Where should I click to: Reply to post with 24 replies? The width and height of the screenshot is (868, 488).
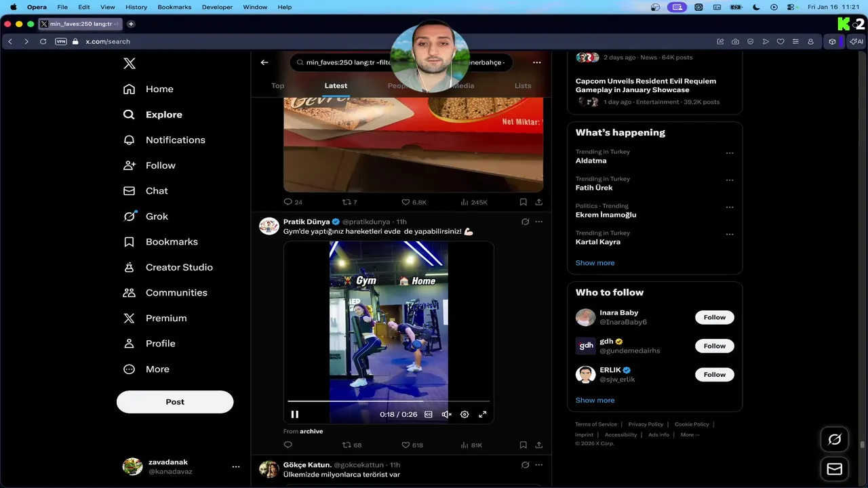click(x=293, y=202)
